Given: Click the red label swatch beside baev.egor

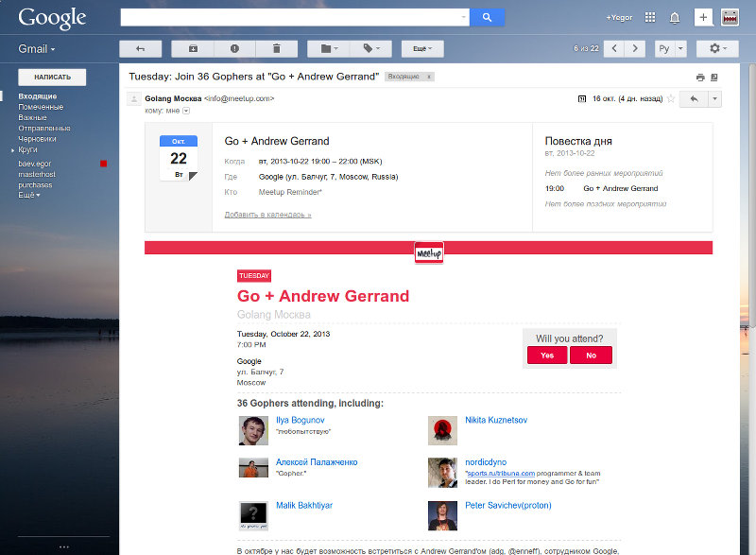Looking at the screenshot, I should (x=104, y=163).
